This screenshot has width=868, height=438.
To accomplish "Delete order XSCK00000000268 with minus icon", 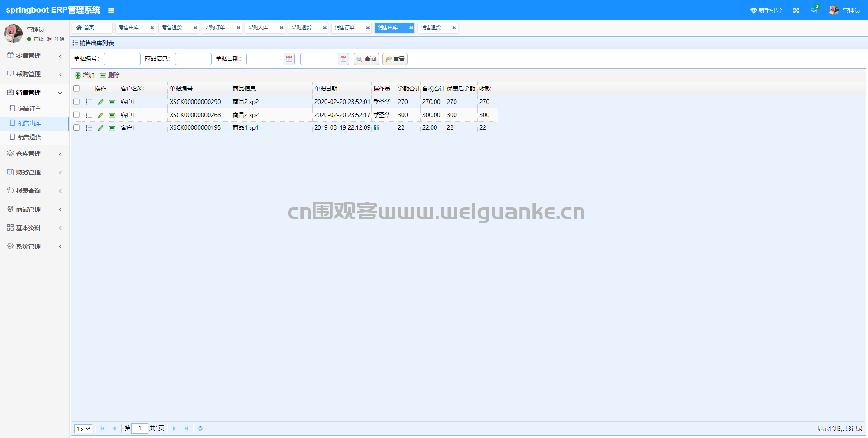I will click(112, 115).
